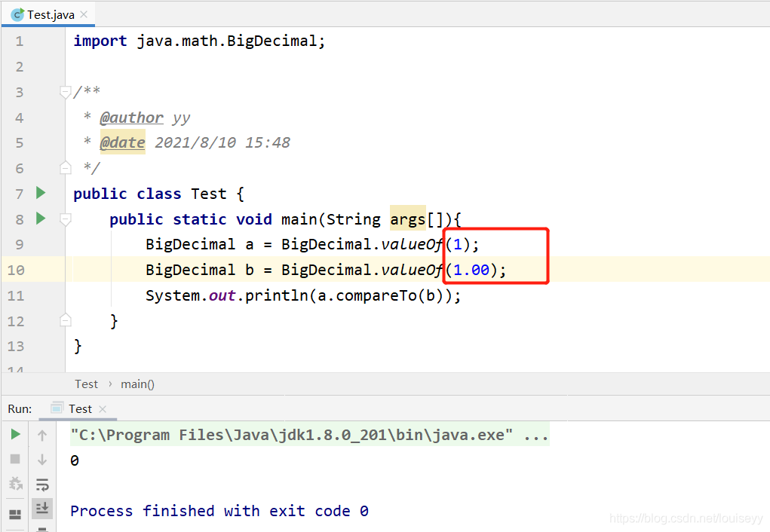The width and height of the screenshot is (770, 532).
Task: Collapse the Javadoc comment at line 3
Action: pyautogui.click(x=65, y=92)
